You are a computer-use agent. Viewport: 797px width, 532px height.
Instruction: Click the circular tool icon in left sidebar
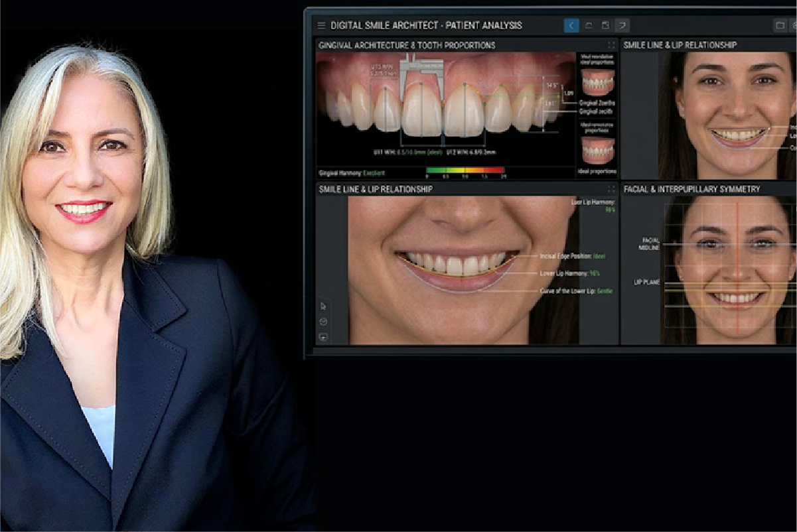click(x=323, y=321)
